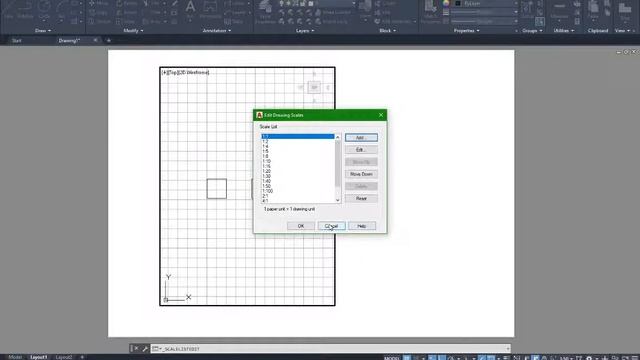
Task: Click the greyed-out Delete button
Action: click(361, 187)
